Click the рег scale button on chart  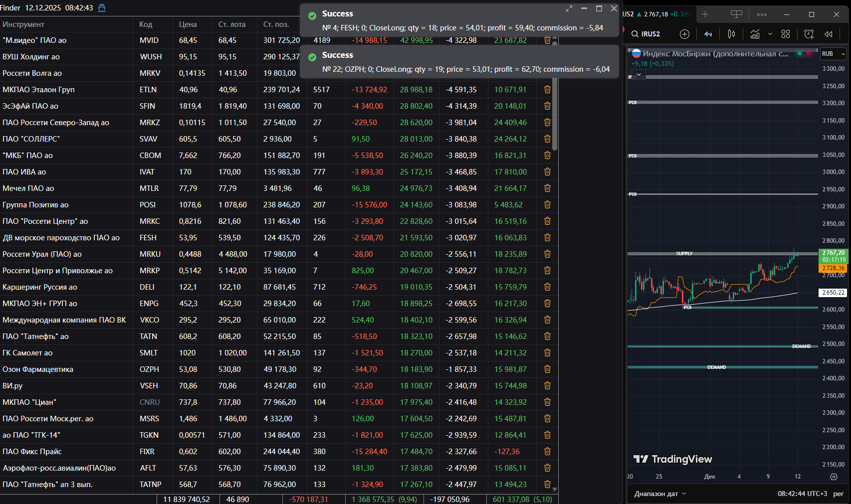[839, 494]
